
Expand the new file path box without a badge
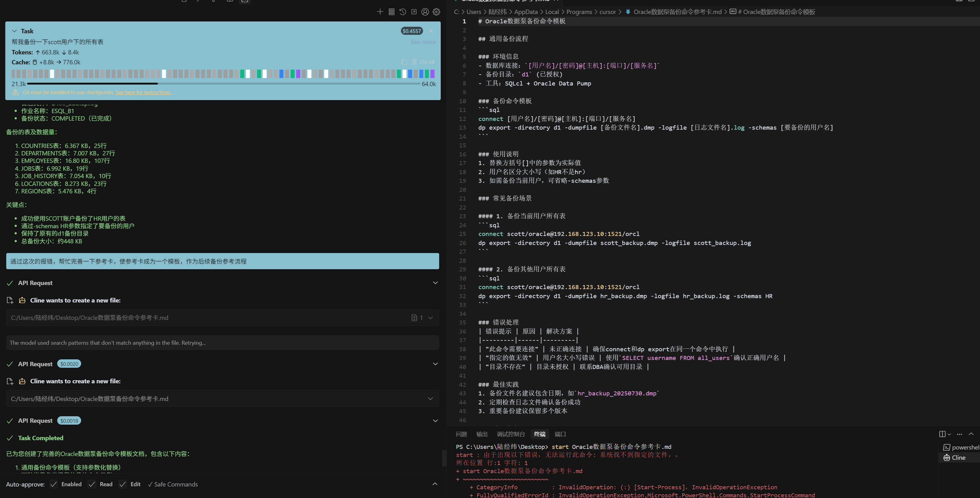pos(430,399)
